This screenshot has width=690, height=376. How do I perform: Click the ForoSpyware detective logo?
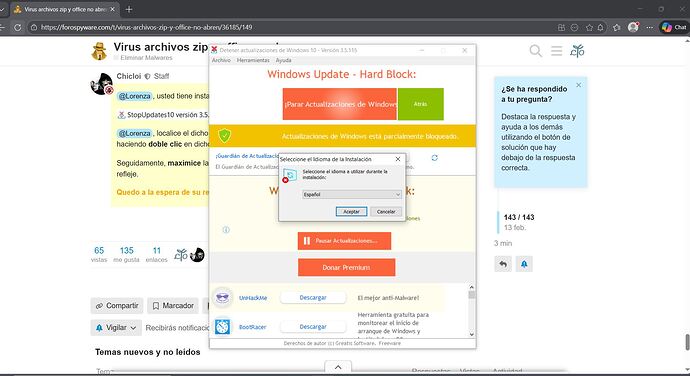click(99, 52)
